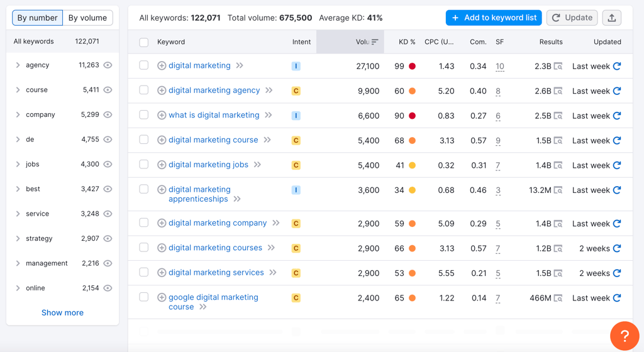The height and width of the screenshot is (352, 644).
Task: Expand the 'strategy' keyword group
Action: coord(18,238)
